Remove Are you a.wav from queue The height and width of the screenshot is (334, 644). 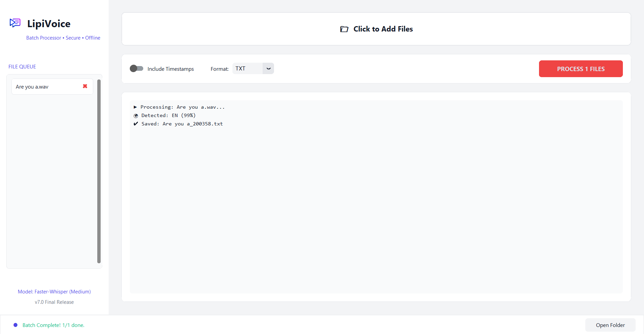pyautogui.click(x=85, y=87)
